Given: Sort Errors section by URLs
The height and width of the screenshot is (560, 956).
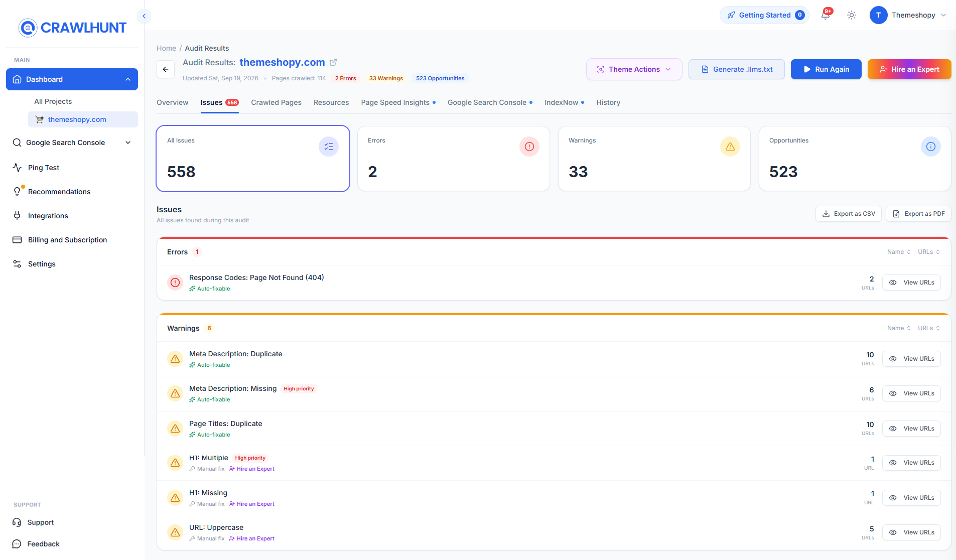Looking at the screenshot, I should [x=929, y=252].
